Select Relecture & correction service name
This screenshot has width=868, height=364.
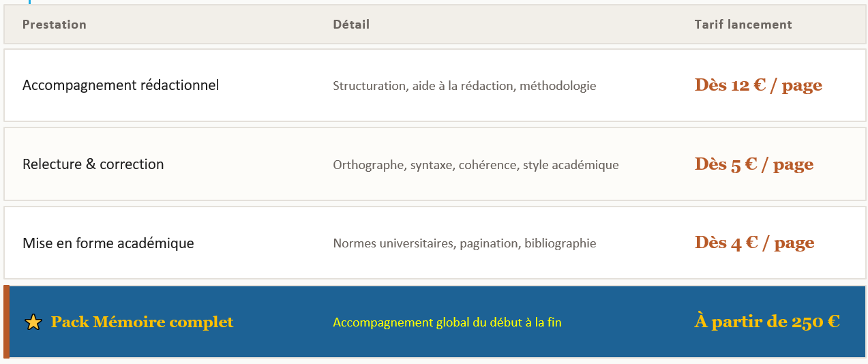[93, 164]
